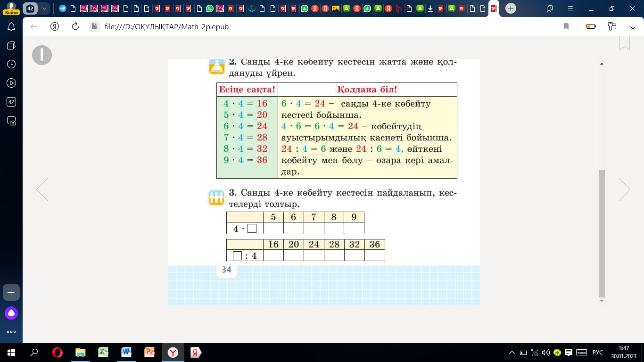Image resolution: width=644 pixels, height=362 pixels.
Task: Click the header cell 36 in second table
Action: [x=375, y=244]
